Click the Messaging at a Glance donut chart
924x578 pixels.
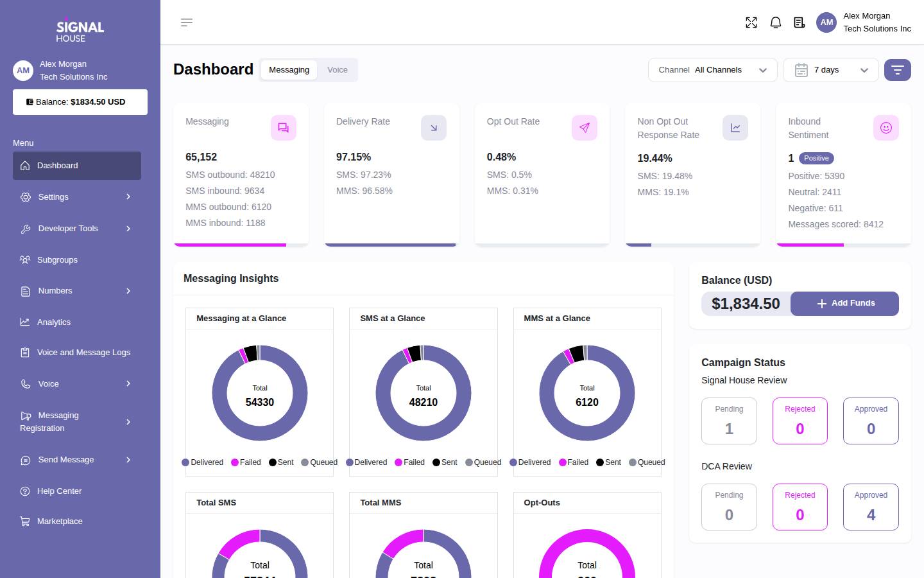[260, 393]
